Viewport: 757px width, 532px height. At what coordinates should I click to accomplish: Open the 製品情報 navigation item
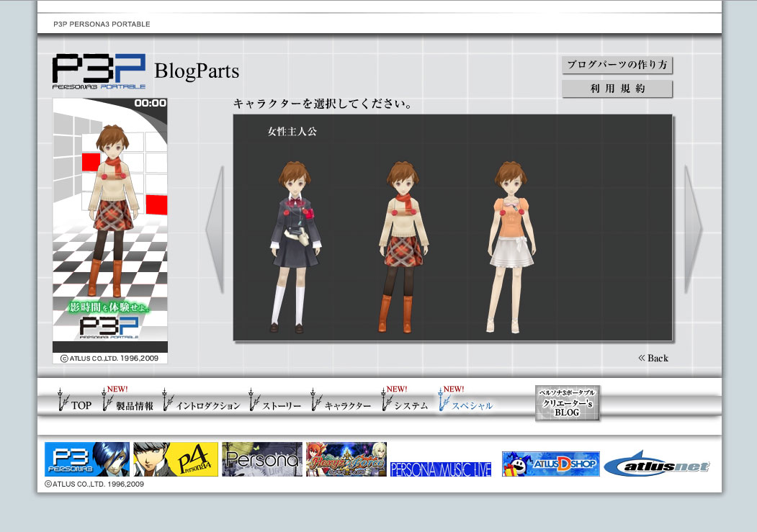128,400
